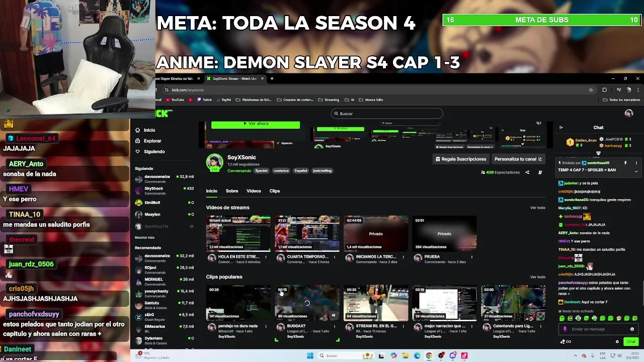Open Chrome from the taskbar

429,356
